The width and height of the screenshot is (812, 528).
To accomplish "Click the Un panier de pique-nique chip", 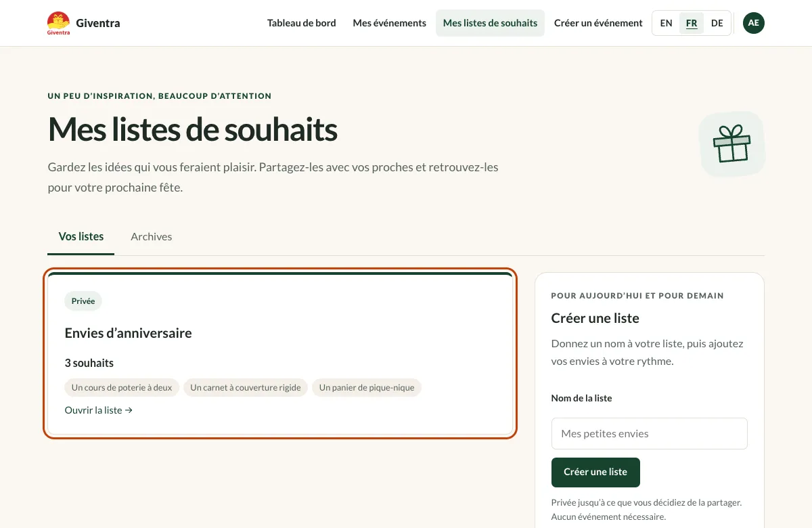I will point(367,388).
